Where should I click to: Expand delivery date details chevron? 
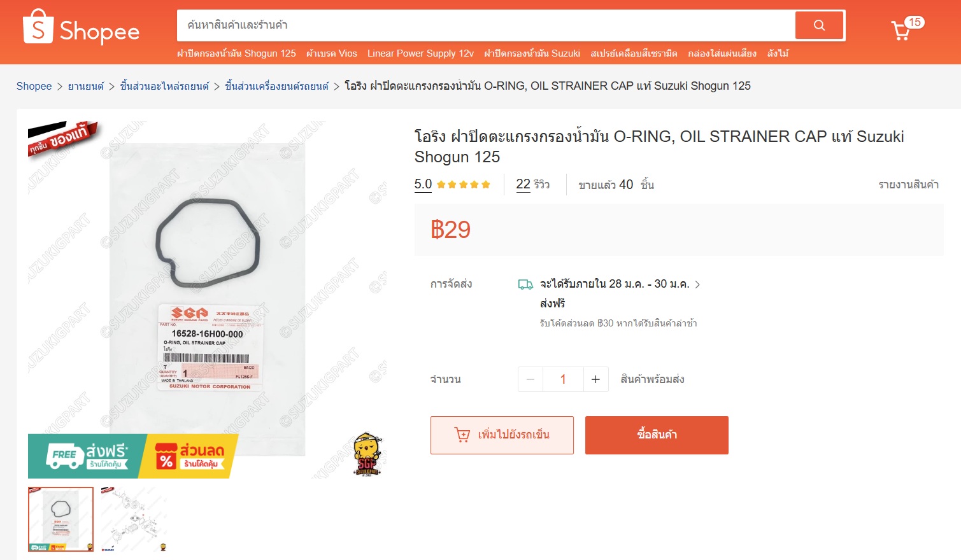pos(697,284)
